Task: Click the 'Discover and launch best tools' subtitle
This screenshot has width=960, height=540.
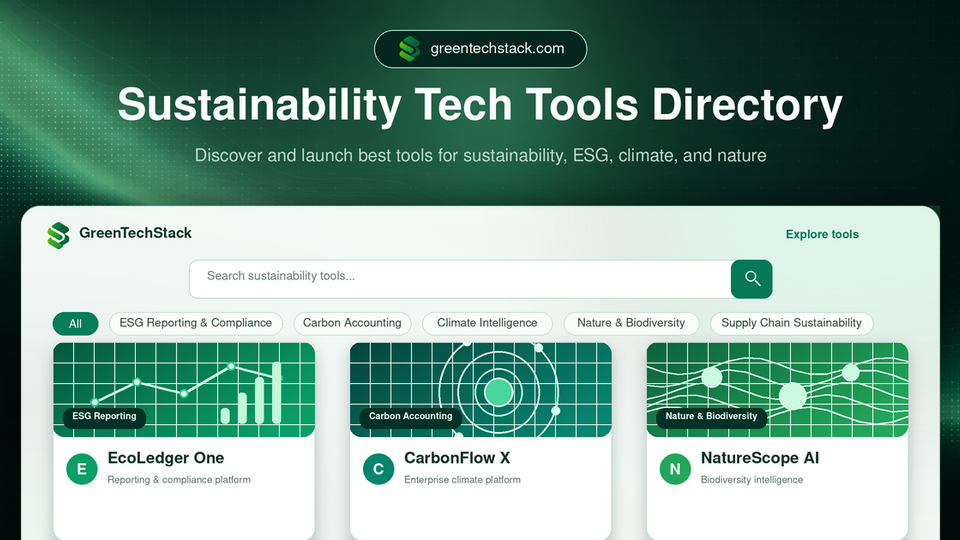Action: pos(481,156)
